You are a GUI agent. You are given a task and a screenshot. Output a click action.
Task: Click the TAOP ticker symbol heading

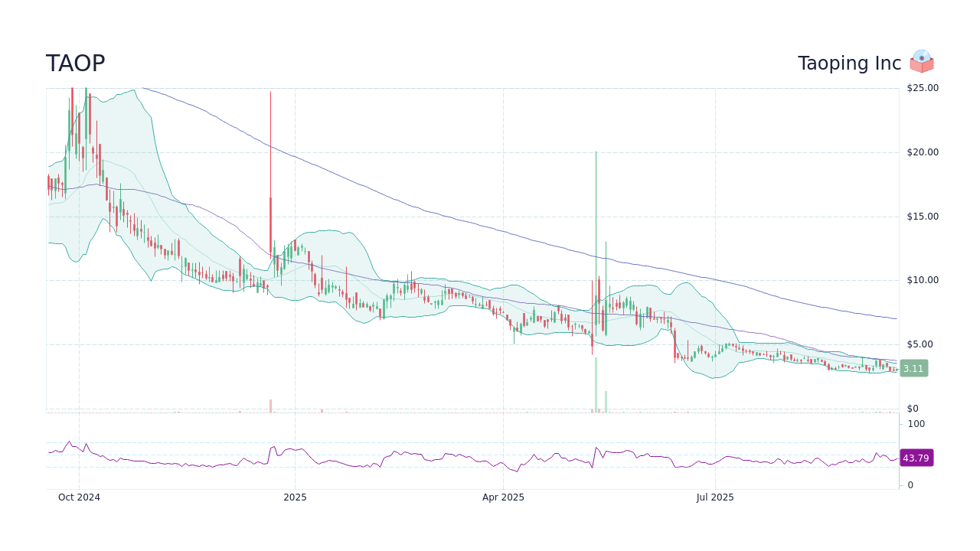tap(76, 63)
